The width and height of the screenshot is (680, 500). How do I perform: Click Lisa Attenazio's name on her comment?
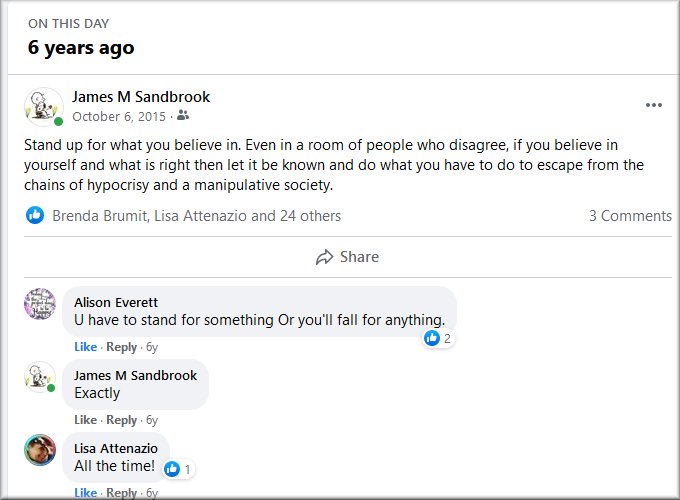click(x=116, y=449)
